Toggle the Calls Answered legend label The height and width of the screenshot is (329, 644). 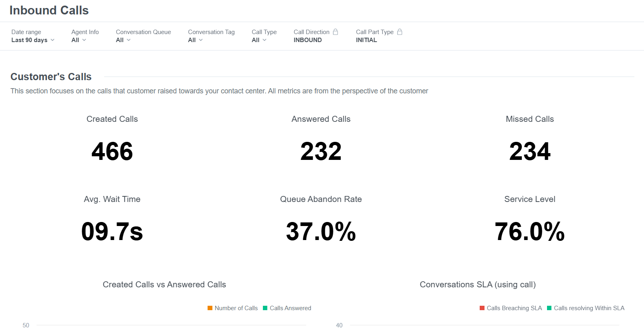(x=291, y=308)
